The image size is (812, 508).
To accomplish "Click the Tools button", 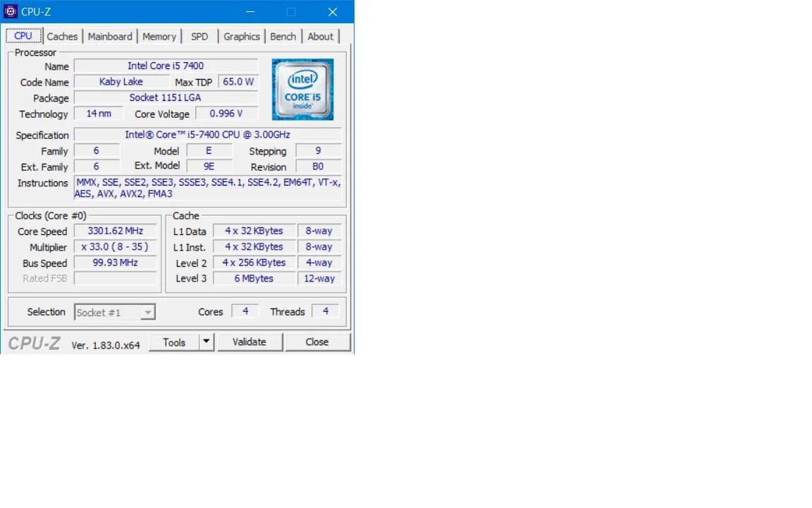I will tap(174, 342).
